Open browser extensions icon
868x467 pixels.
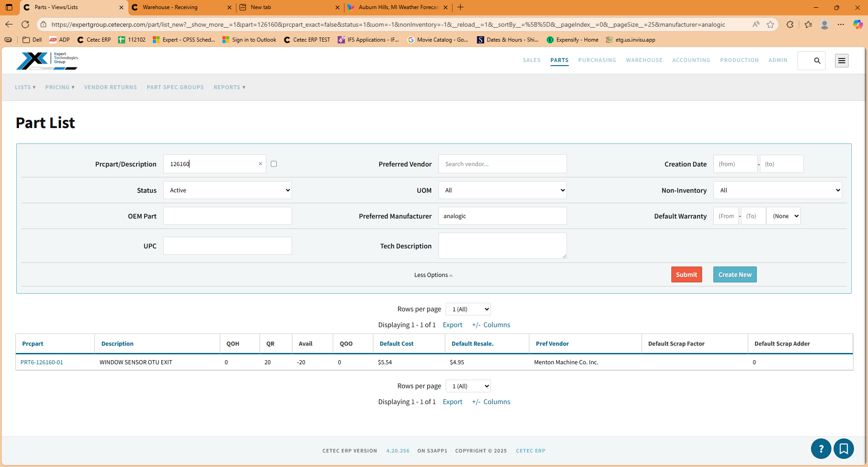click(x=790, y=24)
